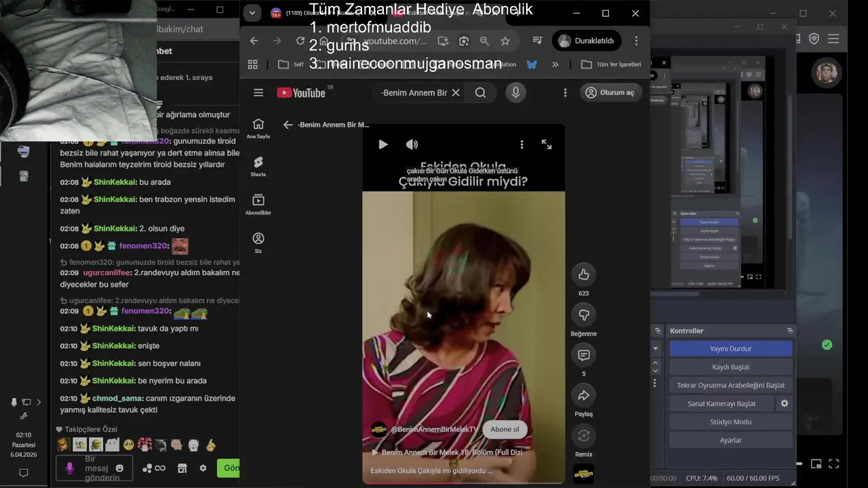Share the Shorts video via Paylaş
868x488 pixels.
point(583,395)
